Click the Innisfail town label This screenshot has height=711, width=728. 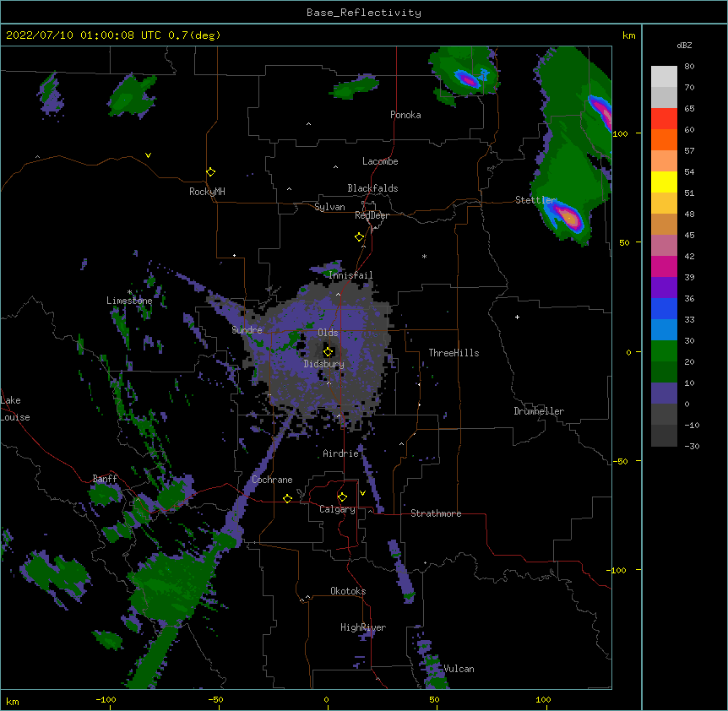point(350,275)
